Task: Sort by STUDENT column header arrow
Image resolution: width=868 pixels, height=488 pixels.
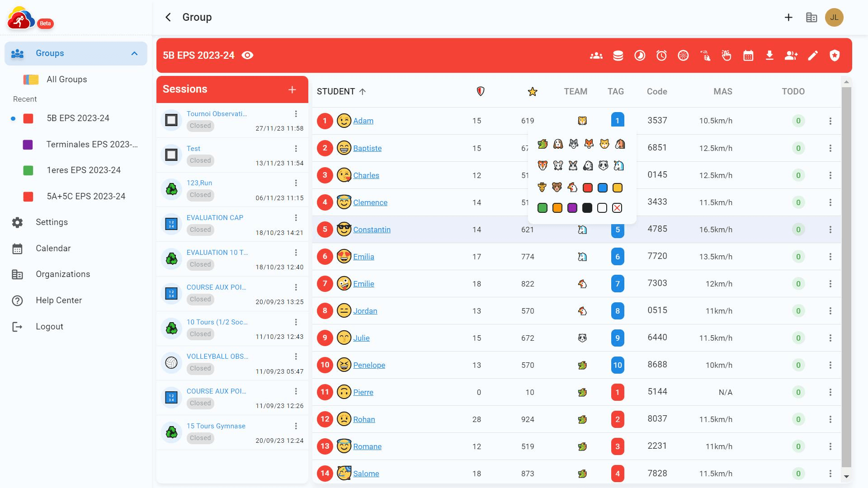Action: click(363, 92)
